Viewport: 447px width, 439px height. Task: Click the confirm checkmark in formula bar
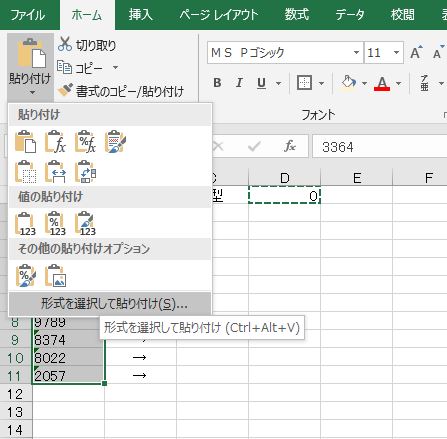pos(254,146)
